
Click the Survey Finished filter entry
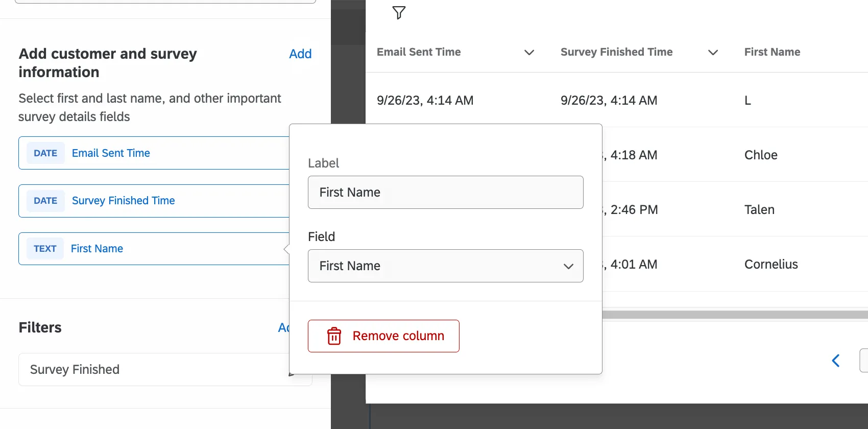coord(153,369)
